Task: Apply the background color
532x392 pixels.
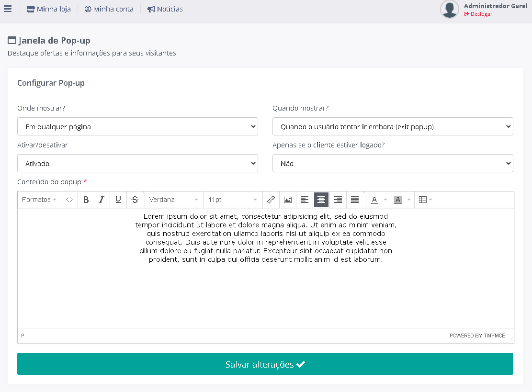Action: point(398,200)
